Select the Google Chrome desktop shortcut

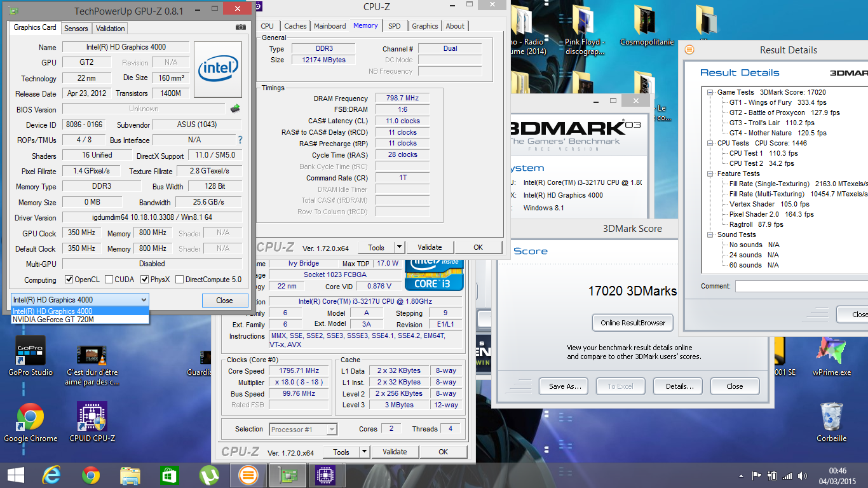[x=30, y=423]
